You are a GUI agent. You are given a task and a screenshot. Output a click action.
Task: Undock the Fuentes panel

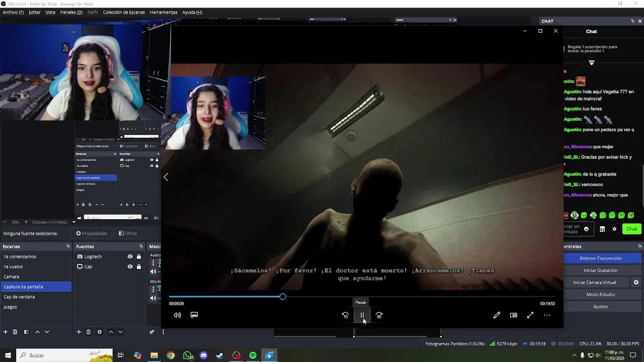click(x=141, y=246)
